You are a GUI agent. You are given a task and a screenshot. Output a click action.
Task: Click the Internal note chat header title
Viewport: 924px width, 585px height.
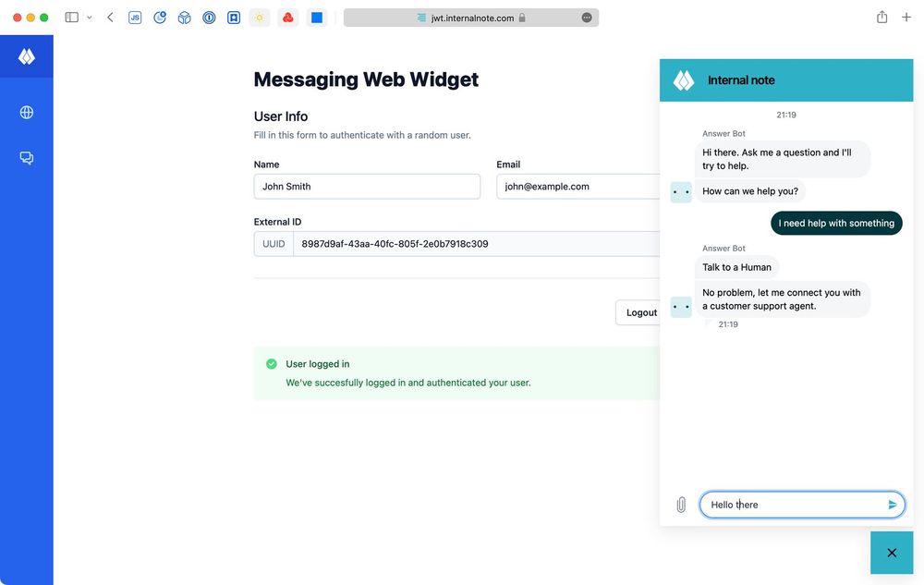[x=741, y=79]
